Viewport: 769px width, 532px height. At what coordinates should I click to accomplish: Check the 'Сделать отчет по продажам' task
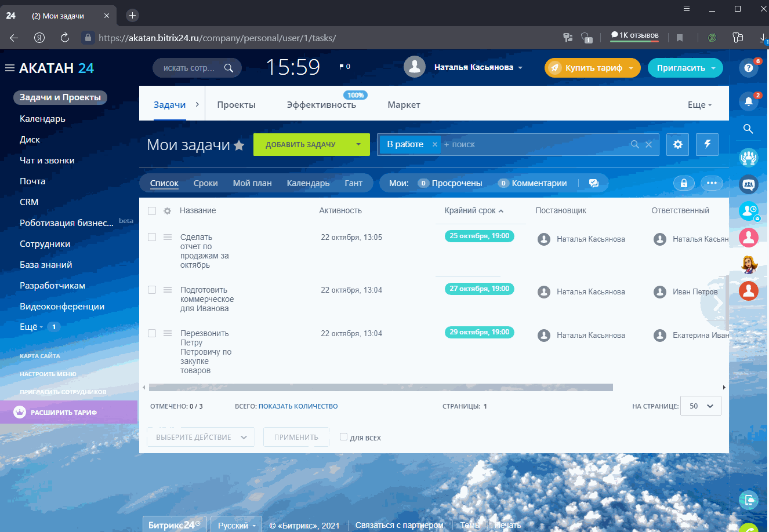tap(152, 237)
